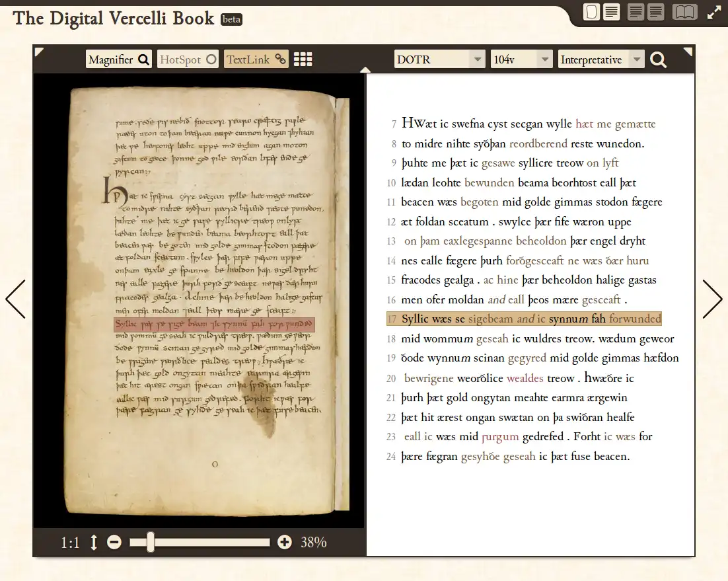Select line 8 'to midre nihte syðþan'
Image resolution: width=728 pixels, height=581 pixels.
point(517,143)
